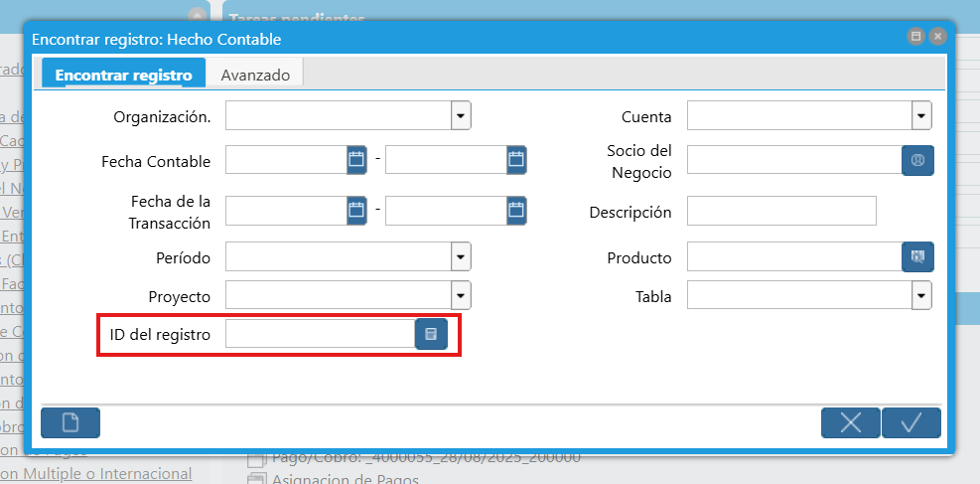Expand the Organización dropdown
The width and height of the screenshot is (980, 484).
[461, 116]
